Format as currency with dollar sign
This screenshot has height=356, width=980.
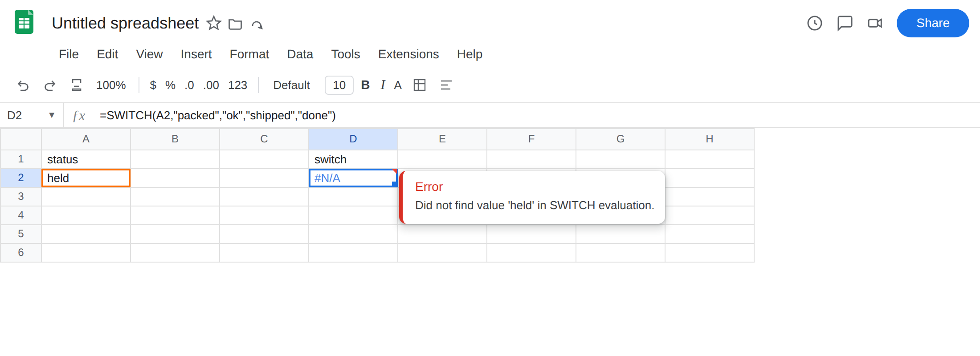pyautogui.click(x=153, y=85)
